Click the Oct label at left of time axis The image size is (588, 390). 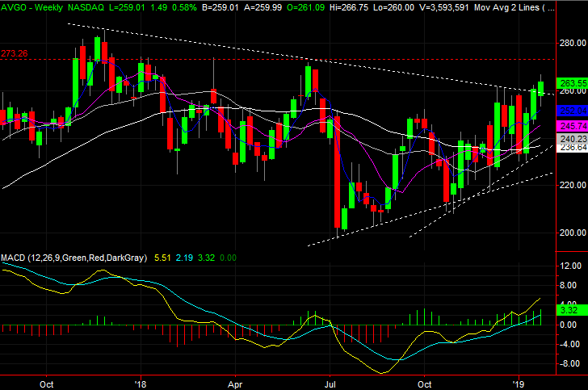click(x=47, y=384)
